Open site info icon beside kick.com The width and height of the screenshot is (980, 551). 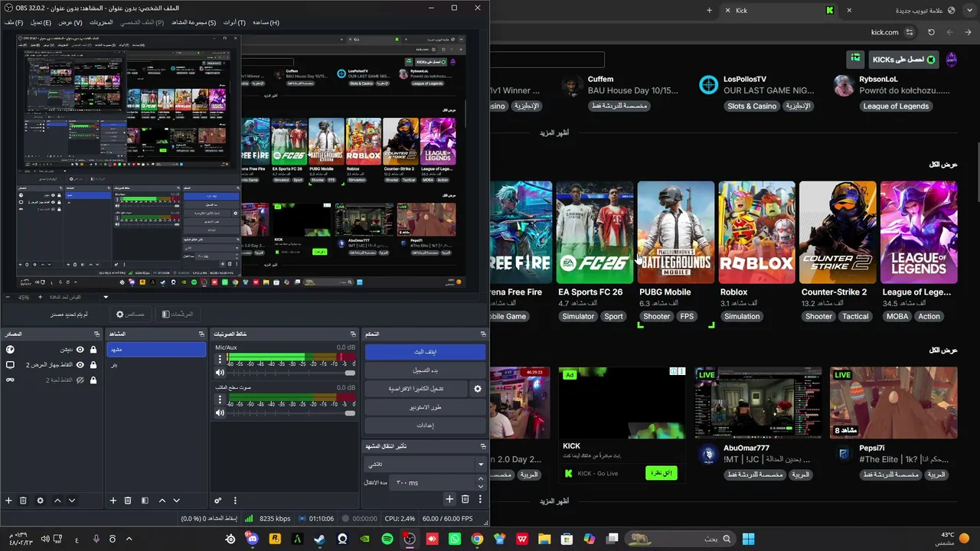tap(910, 32)
